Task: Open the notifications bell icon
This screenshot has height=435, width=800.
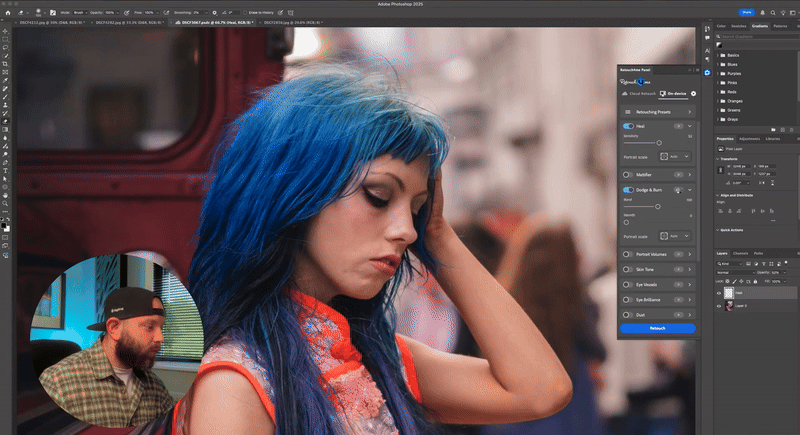Action: pyautogui.click(x=763, y=13)
